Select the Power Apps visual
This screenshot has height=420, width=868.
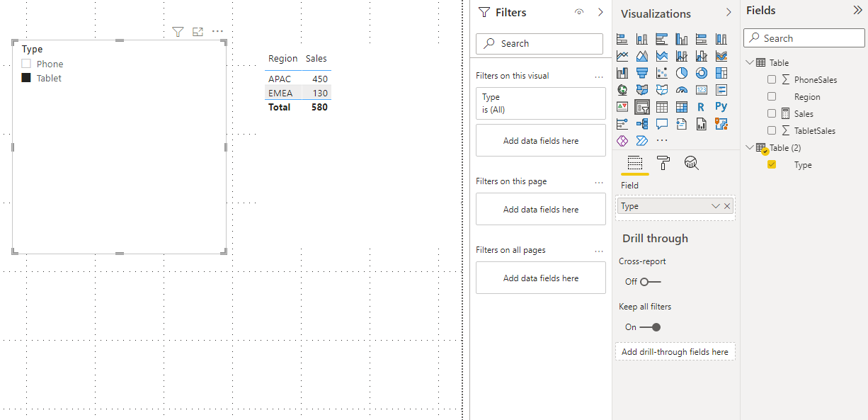(622, 141)
